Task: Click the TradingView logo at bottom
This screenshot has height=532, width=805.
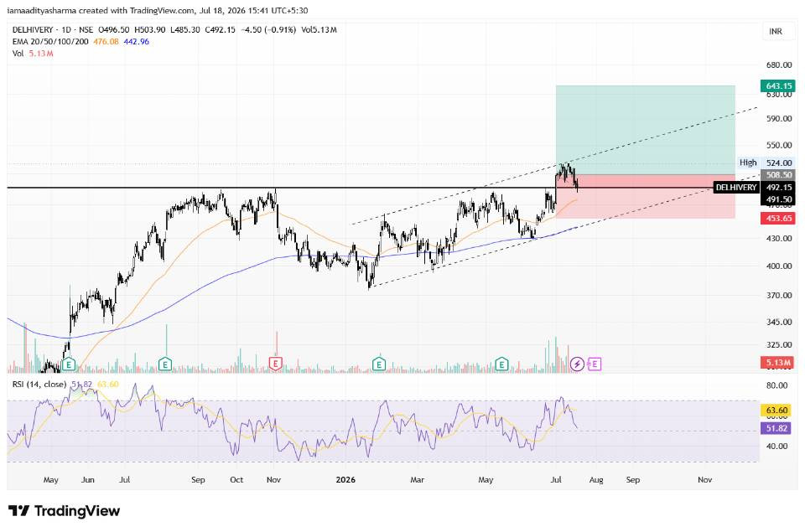Action: (65, 511)
